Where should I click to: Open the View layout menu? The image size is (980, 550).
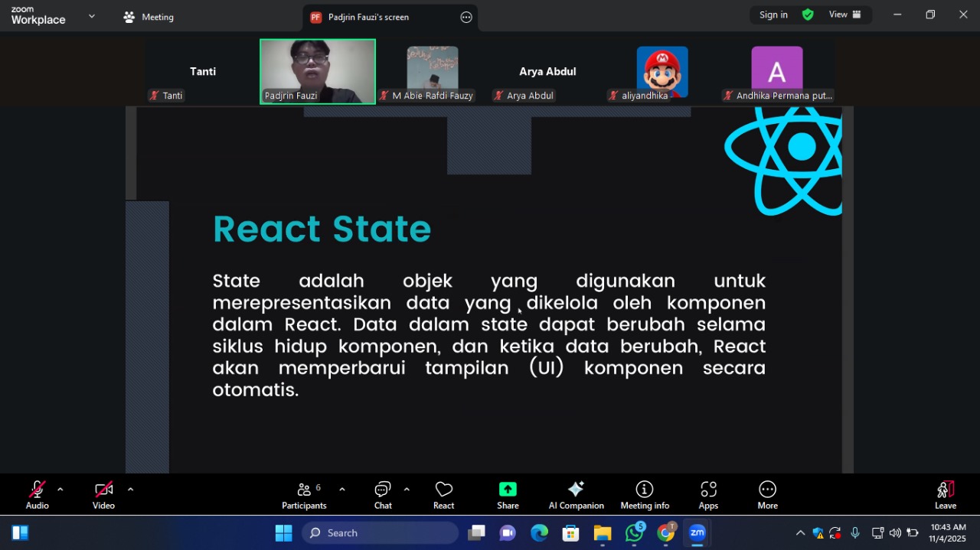coord(844,15)
